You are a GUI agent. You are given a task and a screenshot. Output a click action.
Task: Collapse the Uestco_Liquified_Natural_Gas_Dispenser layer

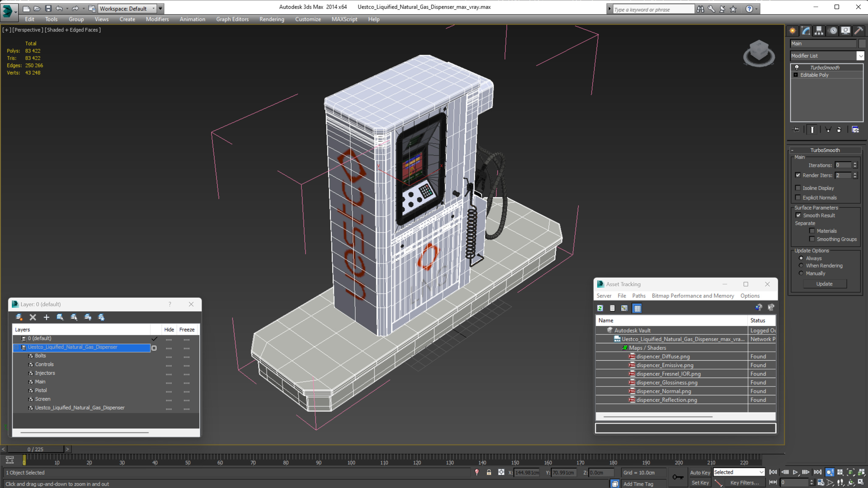point(16,347)
